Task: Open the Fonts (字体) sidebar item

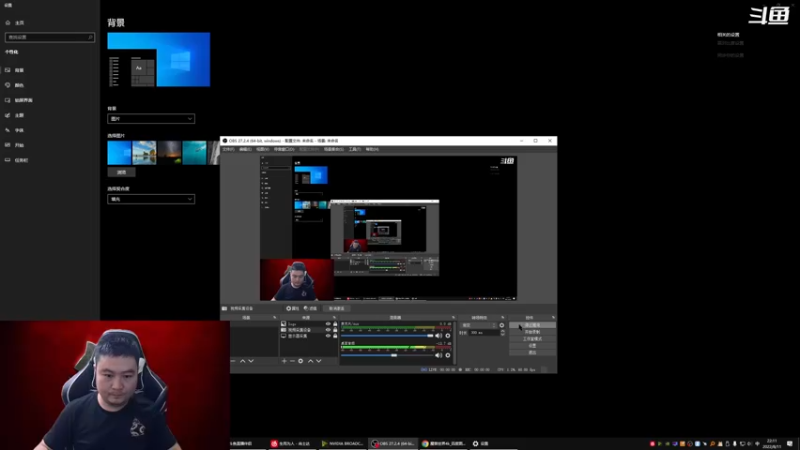Action: [x=15, y=130]
